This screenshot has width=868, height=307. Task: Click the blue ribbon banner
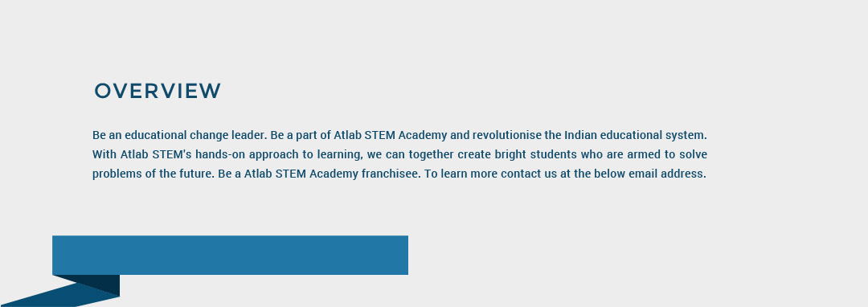point(231,255)
